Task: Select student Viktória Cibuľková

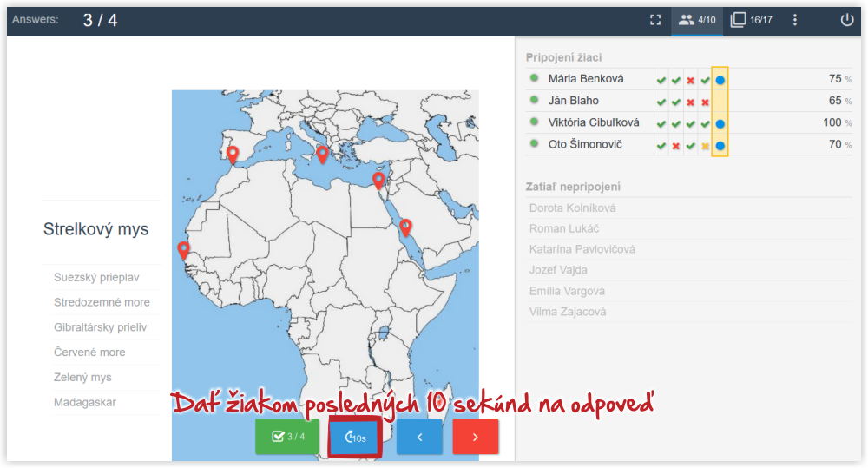Action: (594, 122)
